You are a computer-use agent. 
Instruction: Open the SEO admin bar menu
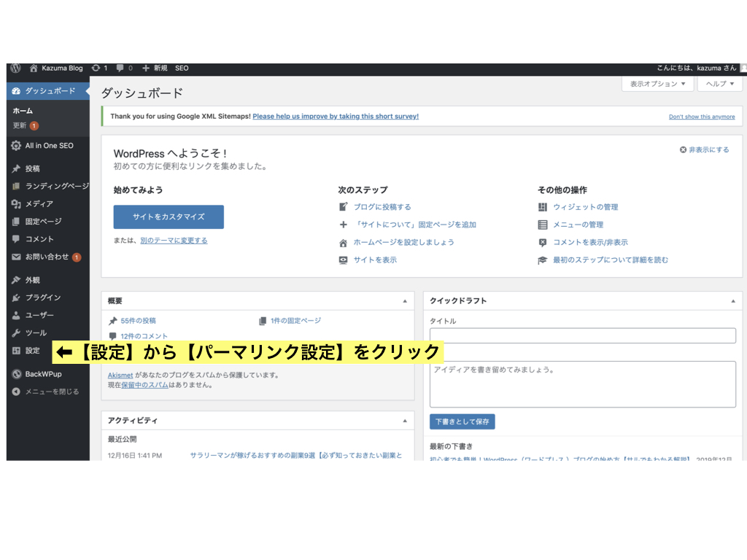(182, 68)
